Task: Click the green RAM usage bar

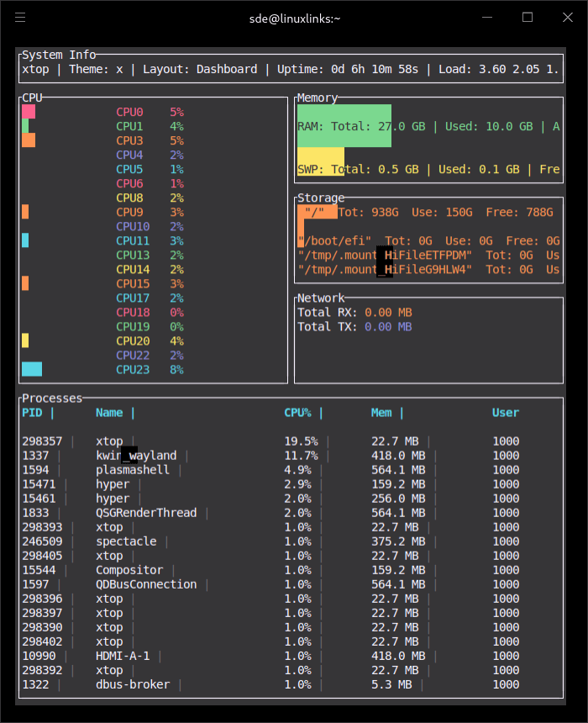Action: click(344, 126)
